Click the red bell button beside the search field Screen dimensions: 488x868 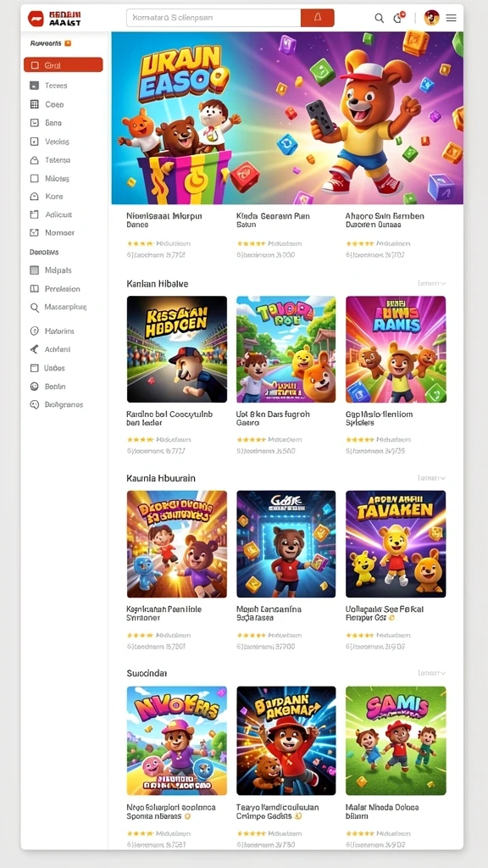coord(318,18)
